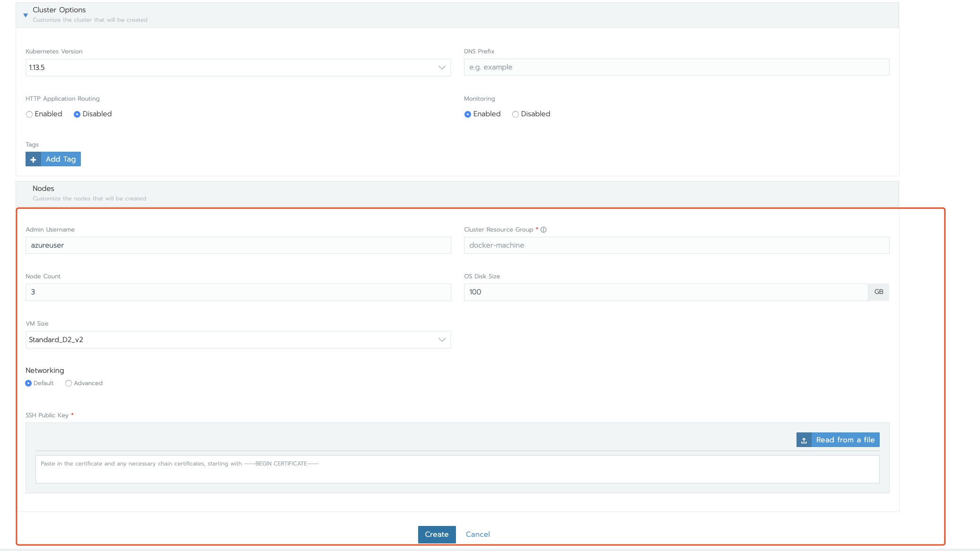Screen dimensions: 980x551
Task: Choose Default networking option
Action: [x=28, y=383]
